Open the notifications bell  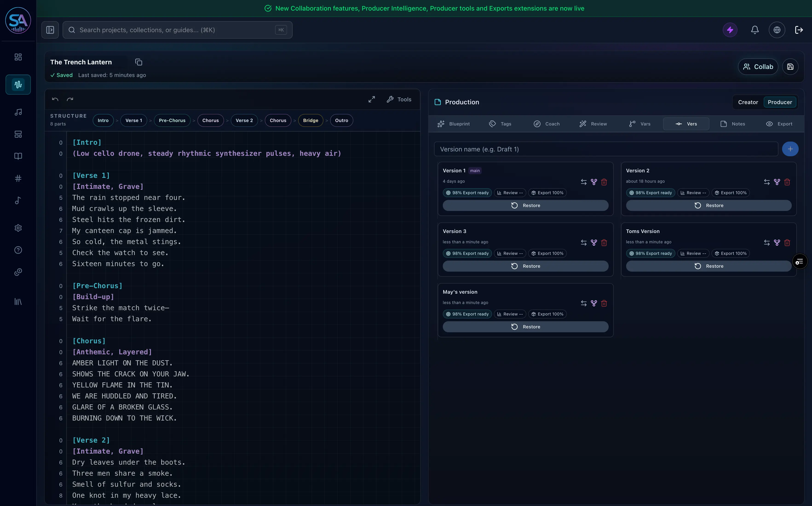click(x=755, y=30)
